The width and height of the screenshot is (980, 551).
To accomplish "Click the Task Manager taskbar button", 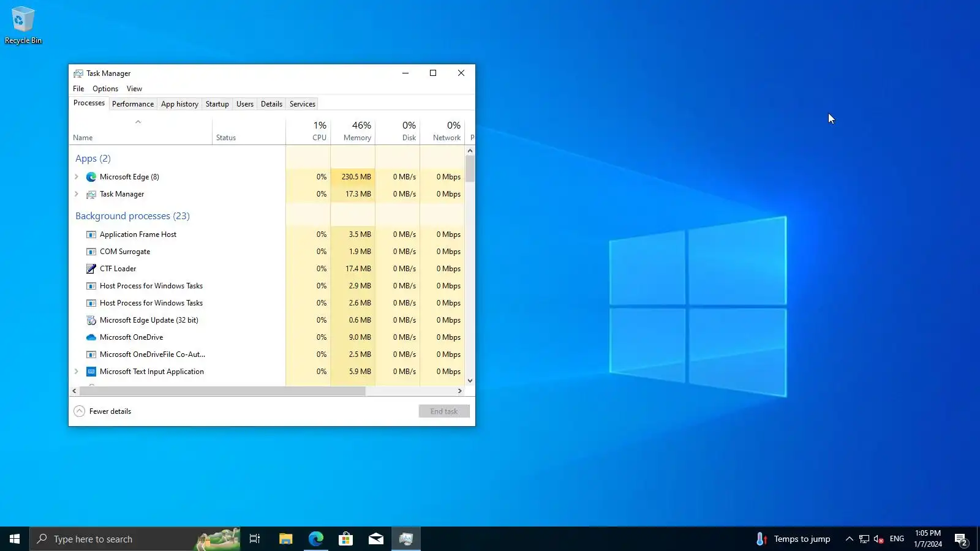I will tap(405, 539).
